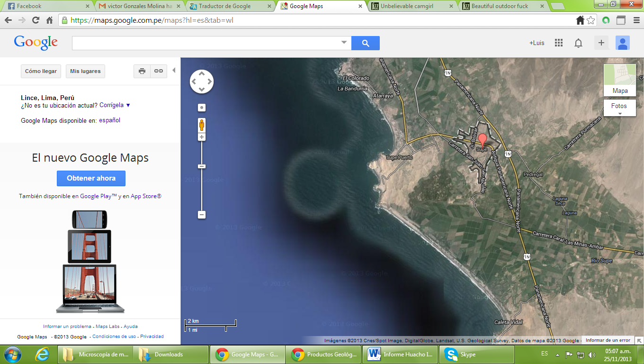Click Informar de un error link
The width and height of the screenshot is (644, 364).
[x=608, y=340]
